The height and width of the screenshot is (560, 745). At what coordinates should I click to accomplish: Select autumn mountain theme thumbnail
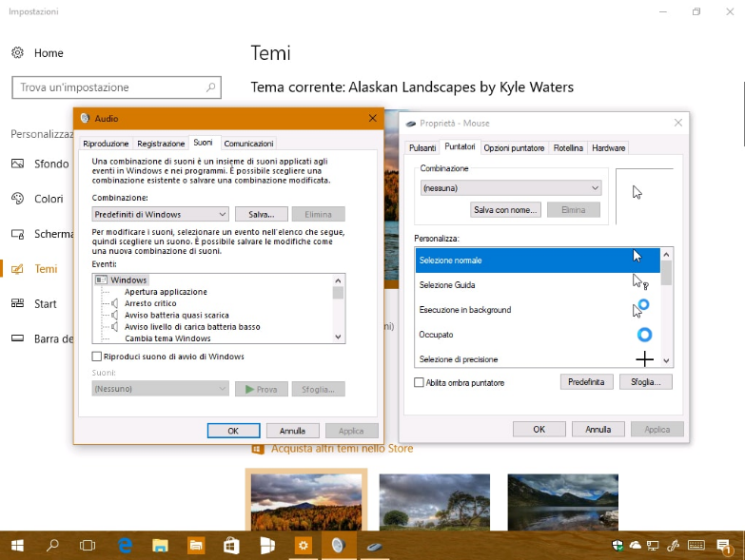[x=306, y=502]
